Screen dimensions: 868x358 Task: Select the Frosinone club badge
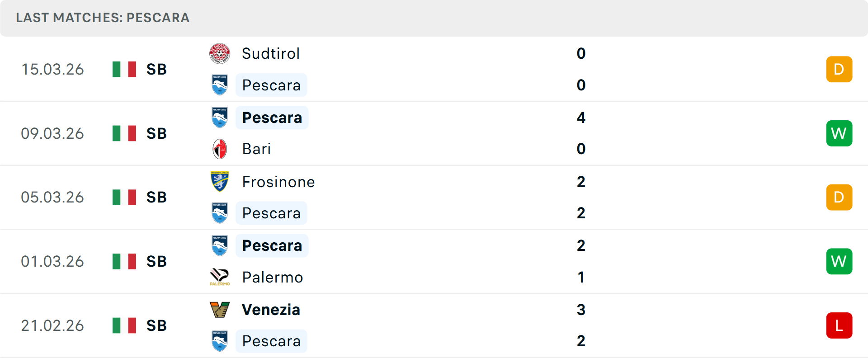coord(220,182)
